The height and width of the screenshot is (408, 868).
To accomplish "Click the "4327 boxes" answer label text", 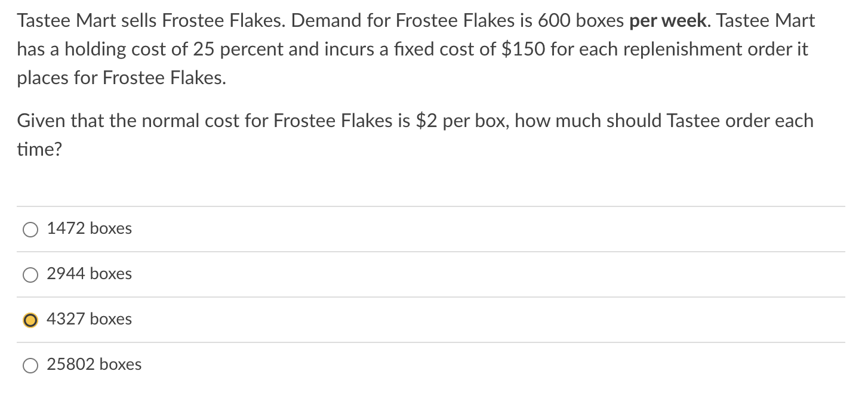I will [x=89, y=320].
